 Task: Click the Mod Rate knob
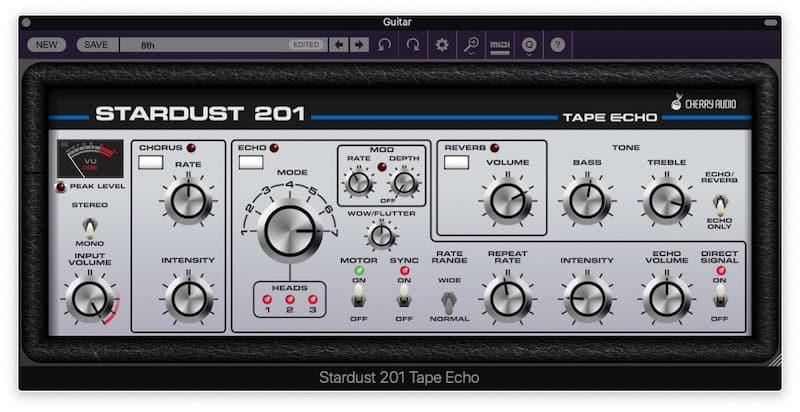(359, 182)
